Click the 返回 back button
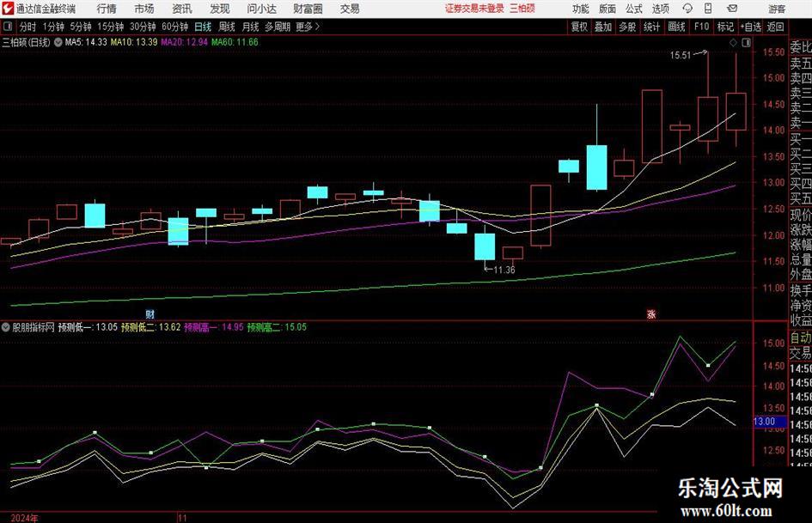 pos(775,27)
